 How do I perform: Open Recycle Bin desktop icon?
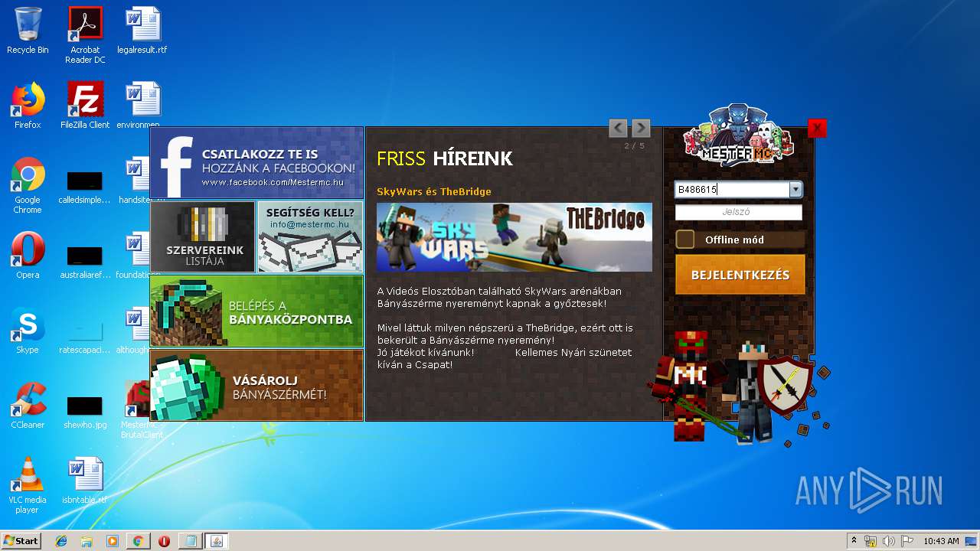click(28, 31)
